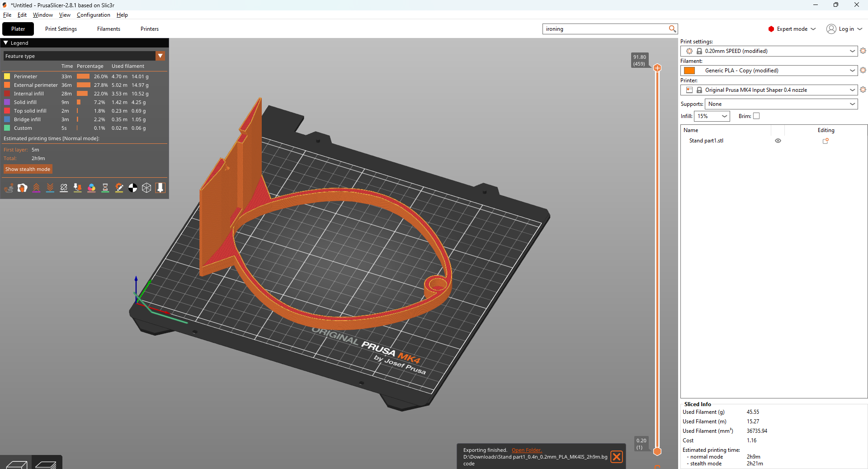Toggle Deretractions visibility icon
This screenshot has height=469, width=868.
pyautogui.click(x=50, y=188)
